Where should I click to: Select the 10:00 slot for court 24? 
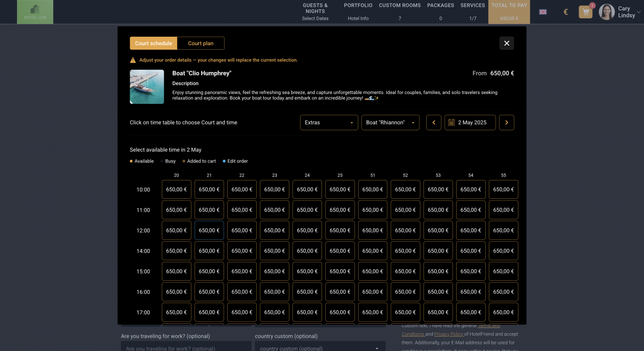pyautogui.click(x=307, y=189)
